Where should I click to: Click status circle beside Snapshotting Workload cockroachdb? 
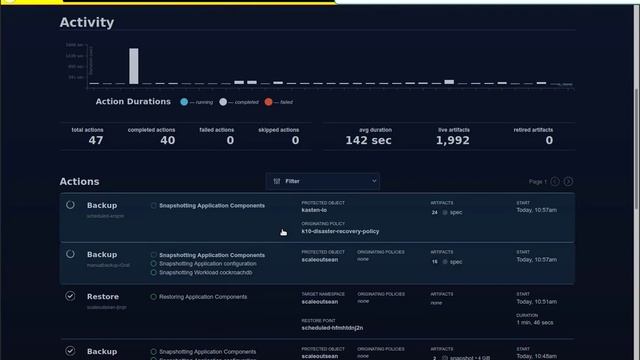pos(153,273)
